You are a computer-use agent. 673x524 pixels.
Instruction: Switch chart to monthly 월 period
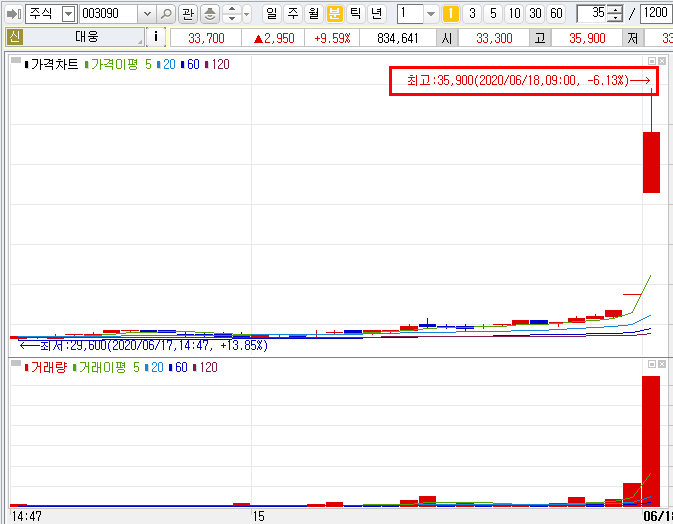(314, 14)
